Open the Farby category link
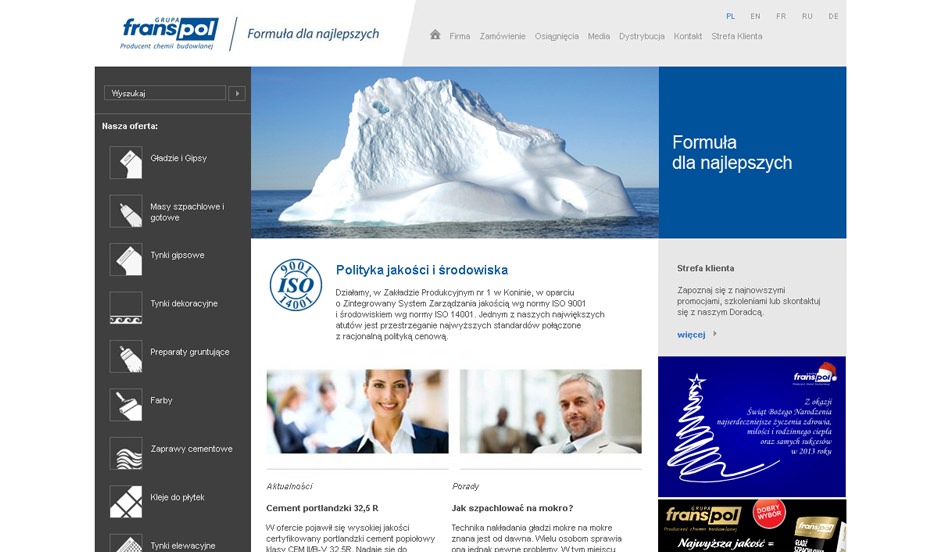This screenshot has height=552, width=940. coord(161,400)
